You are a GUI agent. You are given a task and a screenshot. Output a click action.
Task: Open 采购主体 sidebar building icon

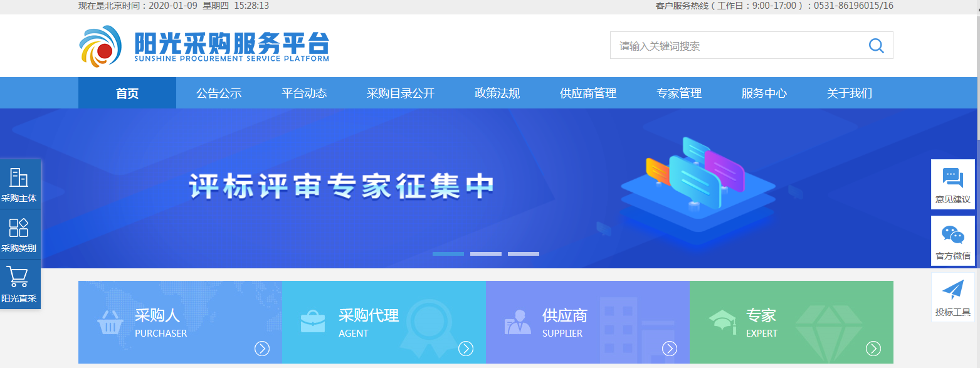tap(19, 178)
